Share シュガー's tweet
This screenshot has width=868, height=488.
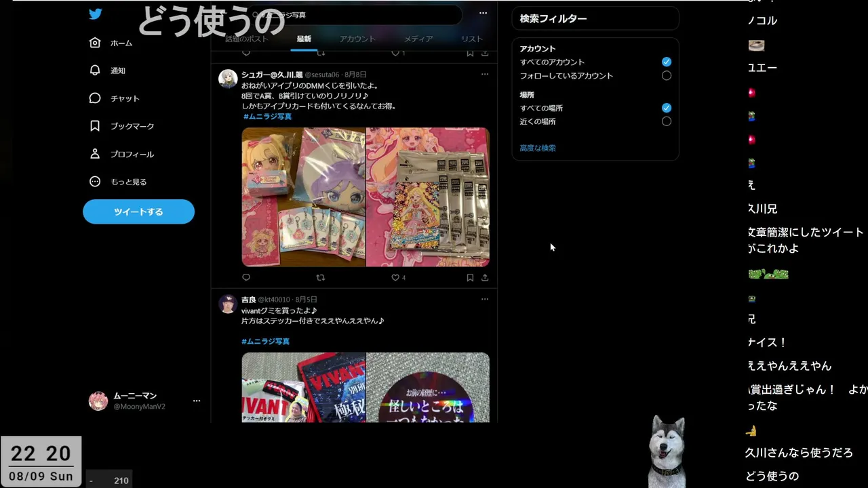point(485,277)
